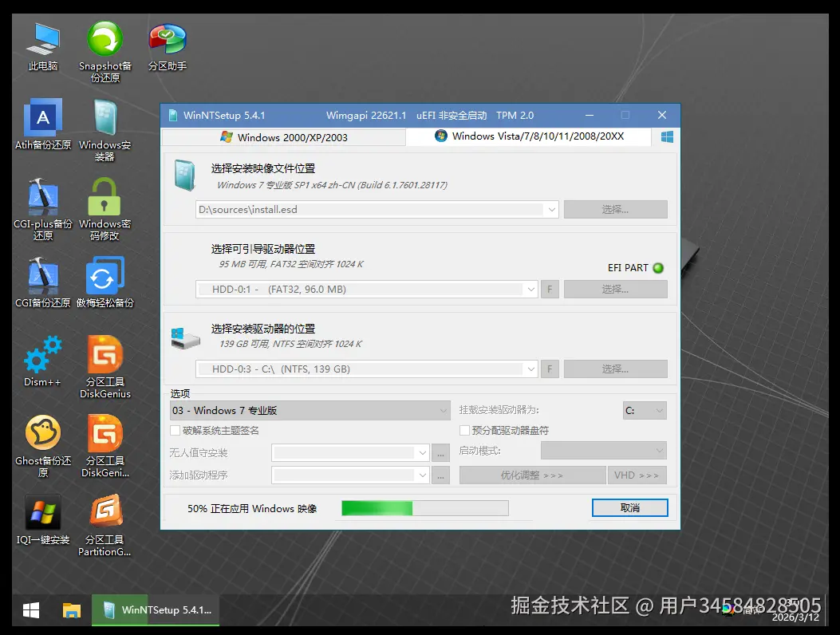Click the 取消 cancel button
840x635 pixels.
tap(630, 508)
